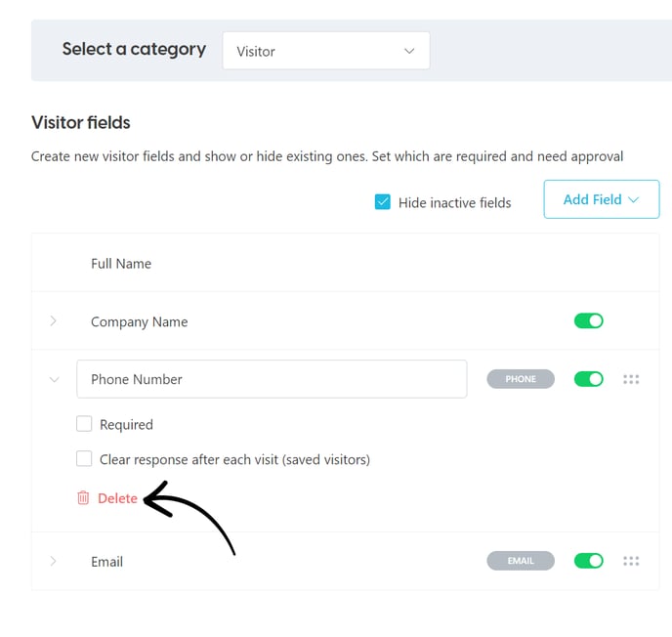Click the Phone Number name input
This screenshot has width=672, height=637.
coord(272,379)
